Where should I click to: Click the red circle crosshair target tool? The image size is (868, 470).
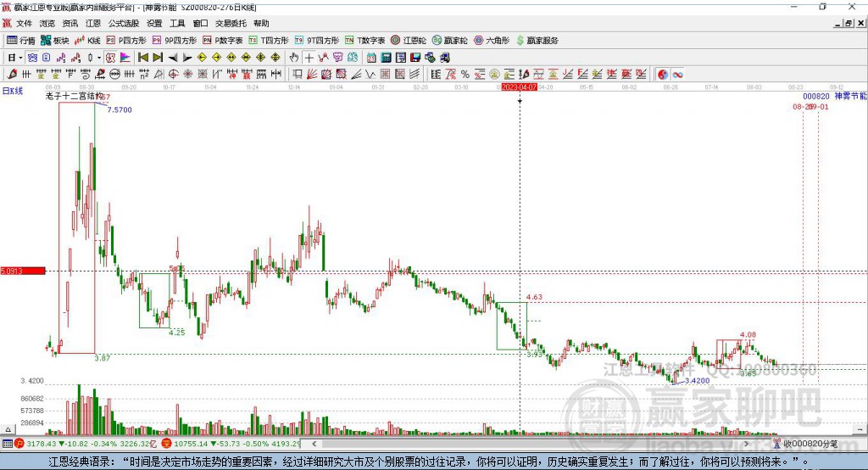click(x=173, y=75)
